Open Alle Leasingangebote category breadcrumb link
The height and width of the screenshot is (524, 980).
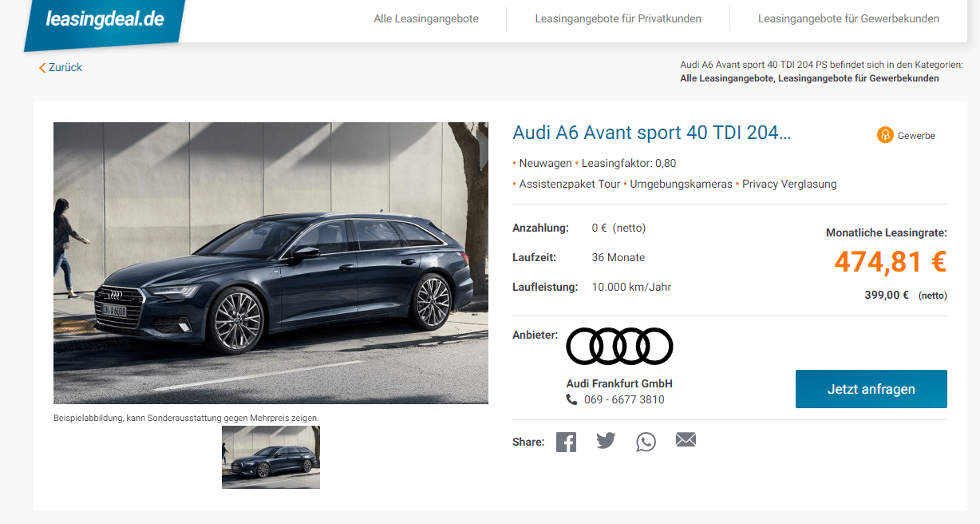pos(727,78)
